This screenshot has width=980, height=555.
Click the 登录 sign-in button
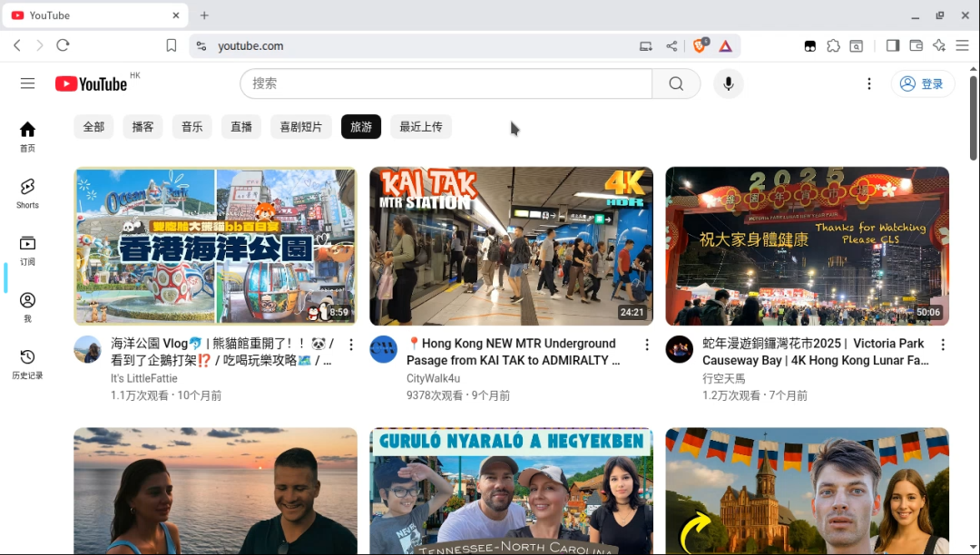pos(922,83)
